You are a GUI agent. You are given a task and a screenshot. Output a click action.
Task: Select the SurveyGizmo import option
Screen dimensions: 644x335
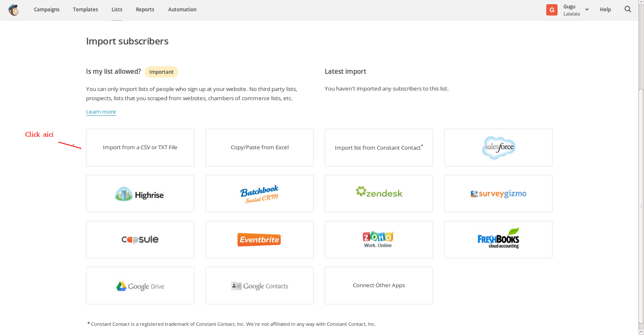point(498,194)
